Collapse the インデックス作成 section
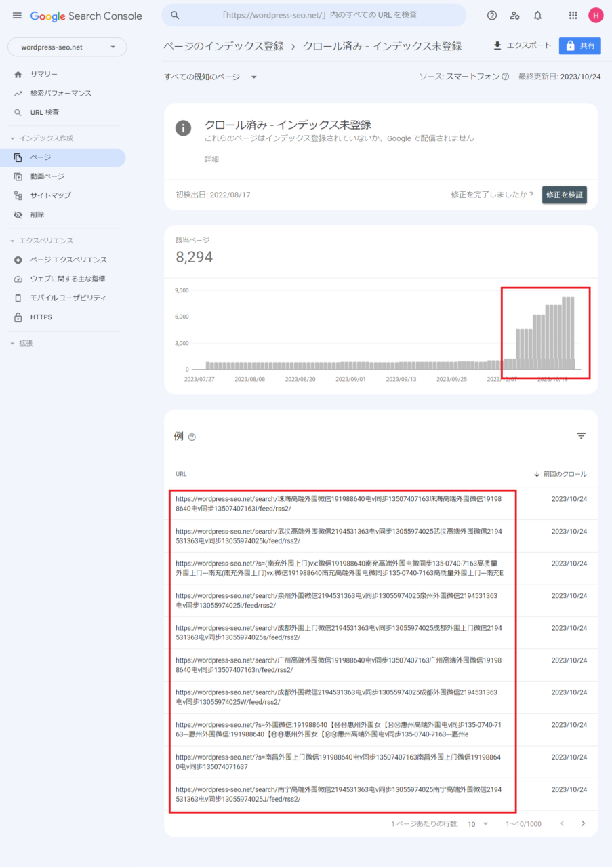Screen dimensions: 612x868 pyautogui.click(x=41, y=138)
